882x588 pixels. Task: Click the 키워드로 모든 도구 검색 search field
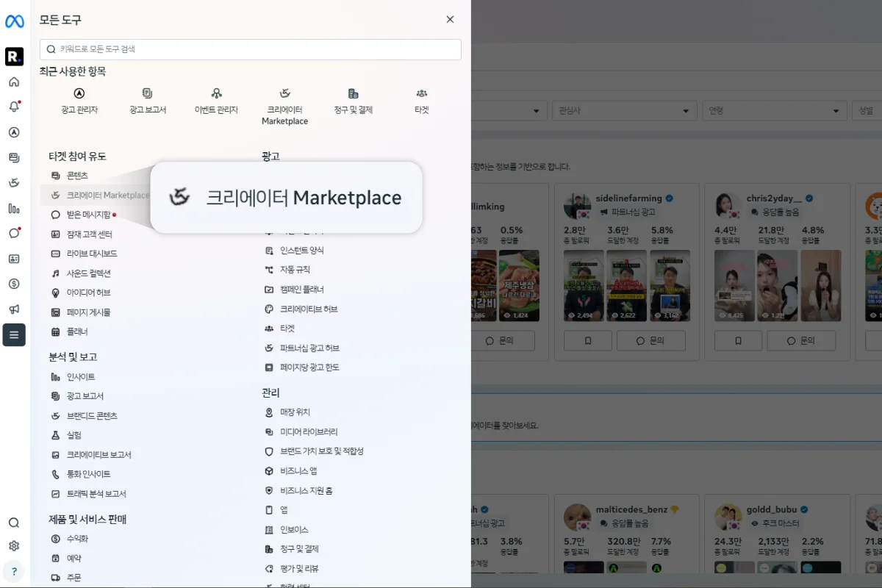tap(251, 49)
